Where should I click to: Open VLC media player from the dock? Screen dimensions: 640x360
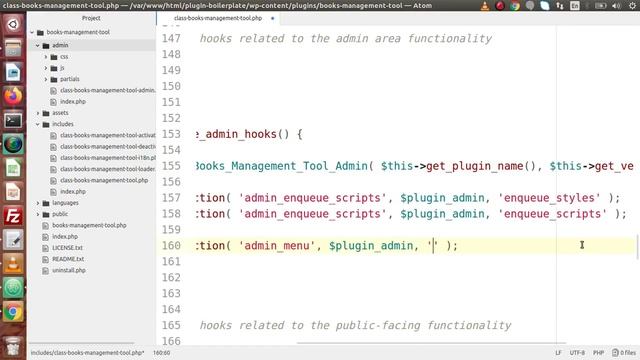[13, 264]
